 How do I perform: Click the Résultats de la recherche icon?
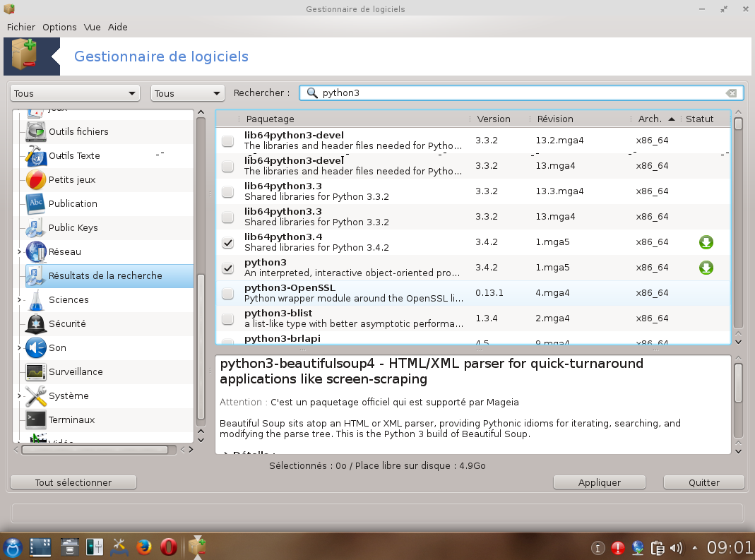pos(36,276)
